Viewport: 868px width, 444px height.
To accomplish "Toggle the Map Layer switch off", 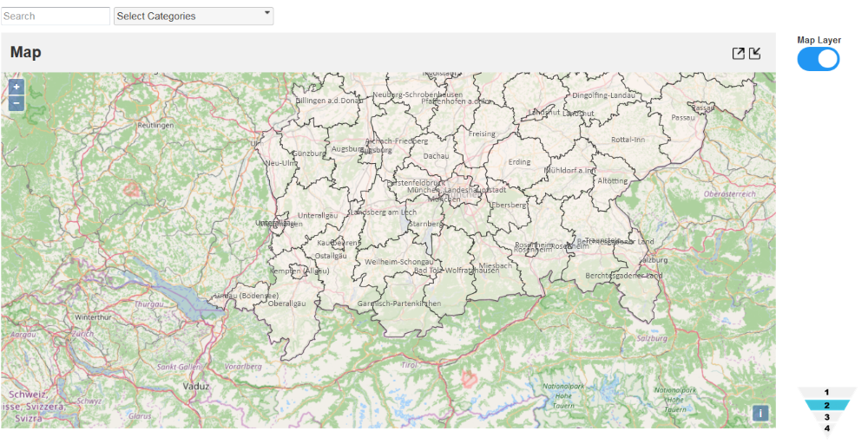I will pyautogui.click(x=819, y=59).
